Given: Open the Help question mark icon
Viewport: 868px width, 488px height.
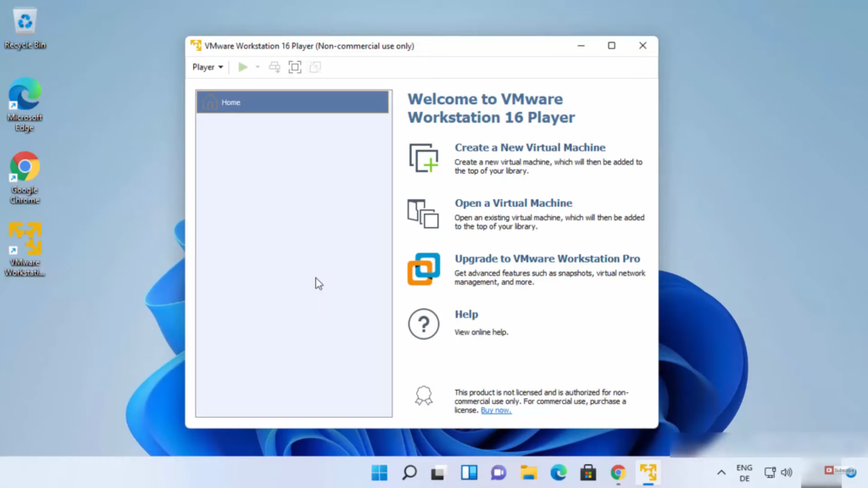Looking at the screenshot, I should click(423, 324).
